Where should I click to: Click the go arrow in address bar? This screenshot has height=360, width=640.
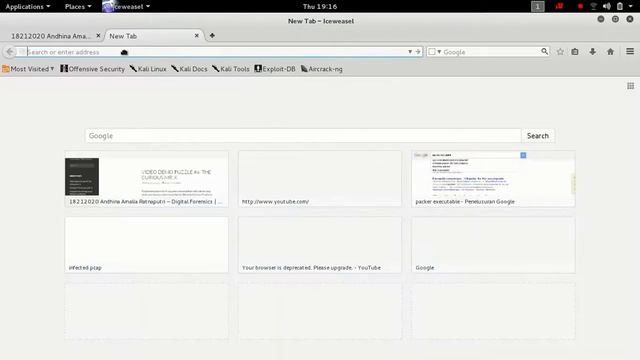click(x=418, y=51)
